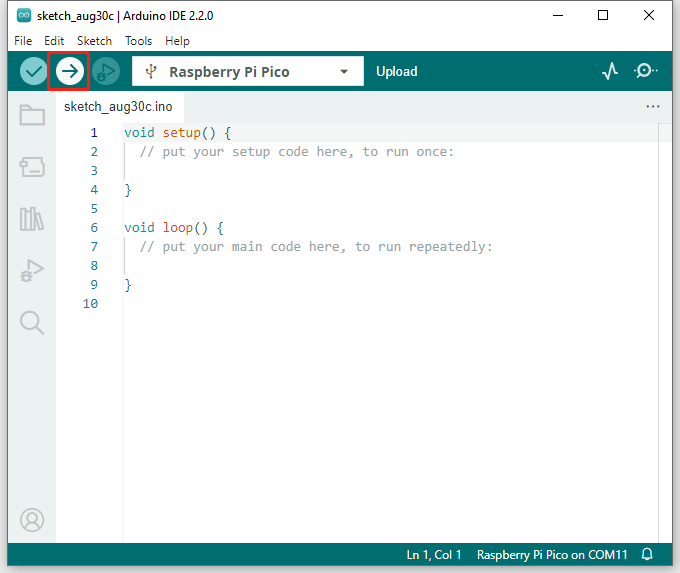Image resolution: width=680 pixels, height=573 pixels.
Task: Click line number 10 in the gutter
Action: coord(91,304)
